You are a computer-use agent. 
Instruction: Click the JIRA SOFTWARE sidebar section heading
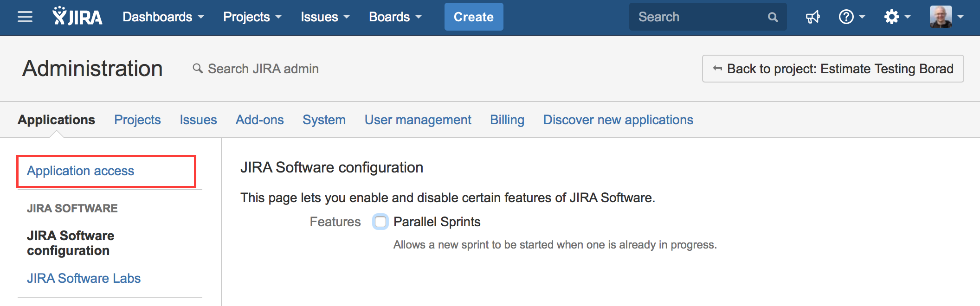tap(72, 208)
